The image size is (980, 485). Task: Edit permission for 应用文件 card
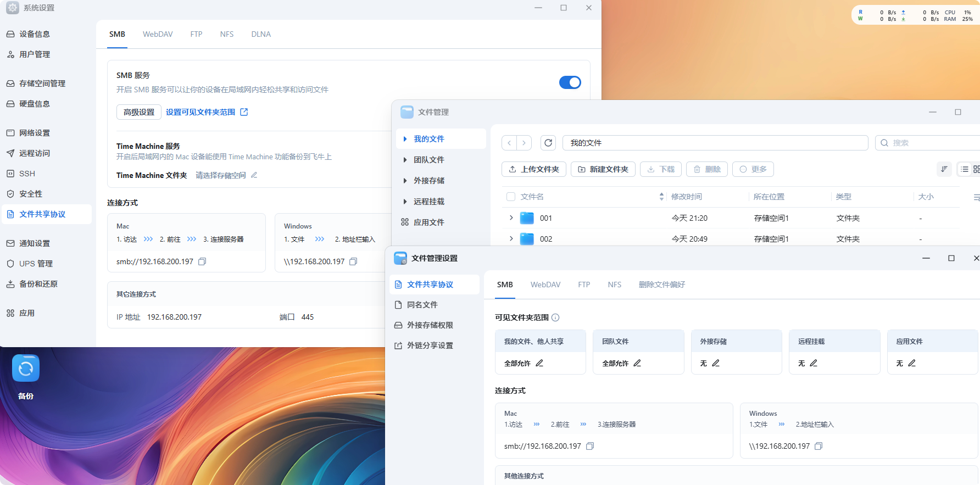pos(912,363)
